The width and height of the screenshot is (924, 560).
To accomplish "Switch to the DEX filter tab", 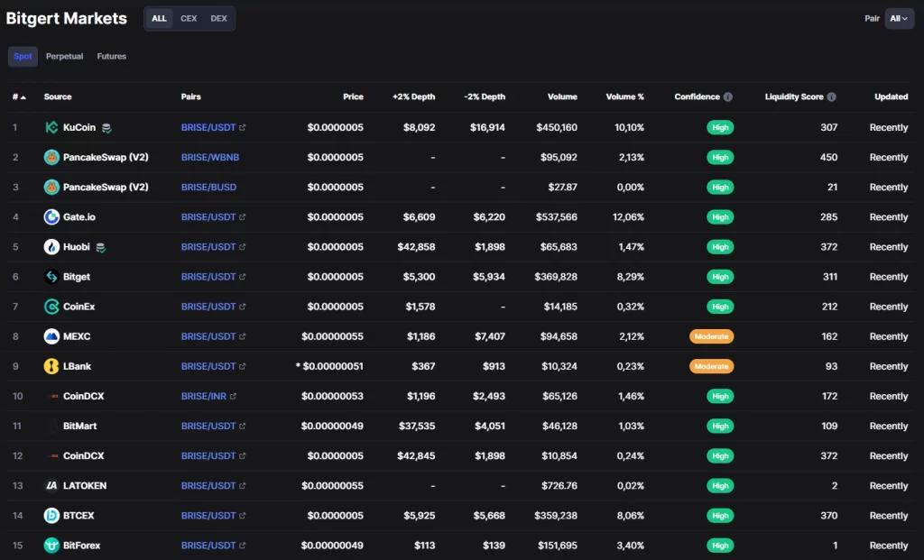I will [218, 18].
